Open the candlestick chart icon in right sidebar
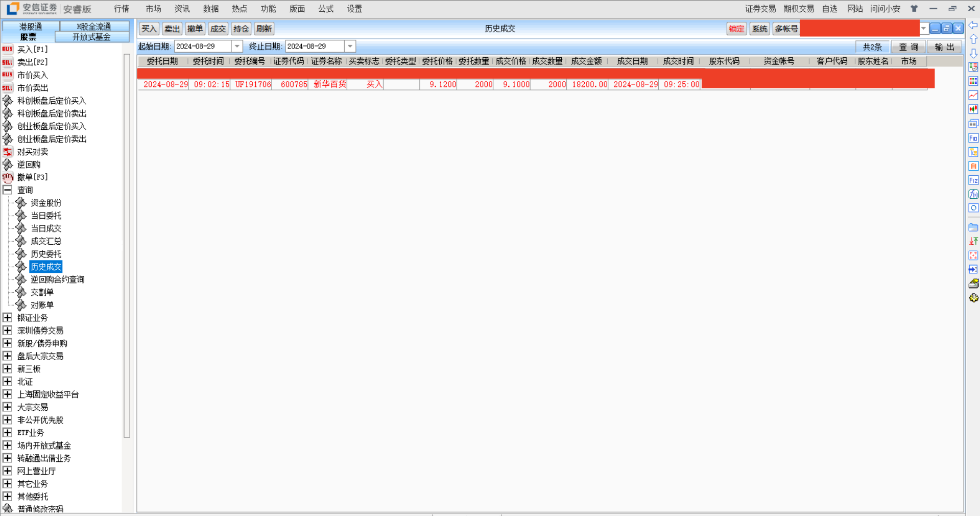 pyautogui.click(x=973, y=109)
